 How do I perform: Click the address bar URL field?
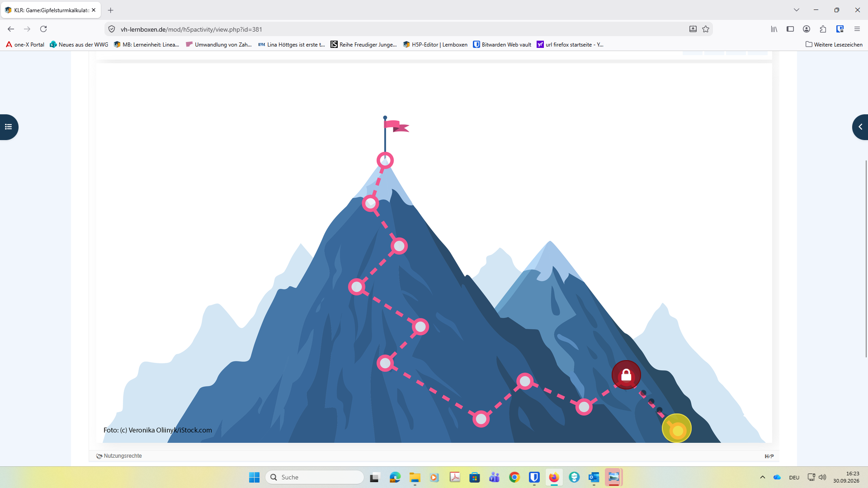pyautogui.click(x=398, y=29)
